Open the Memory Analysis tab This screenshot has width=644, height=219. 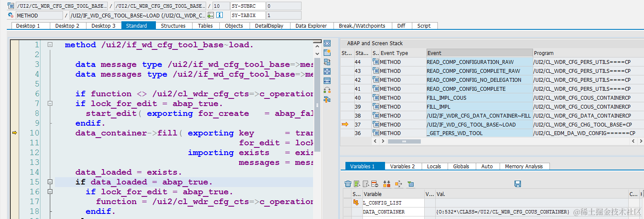(x=524, y=167)
